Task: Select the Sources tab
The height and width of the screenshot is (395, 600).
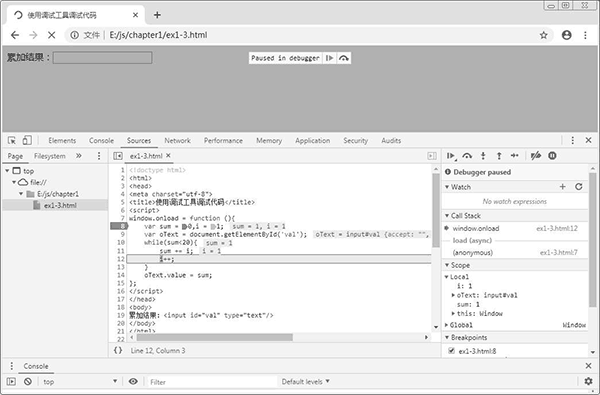Action: (139, 140)
